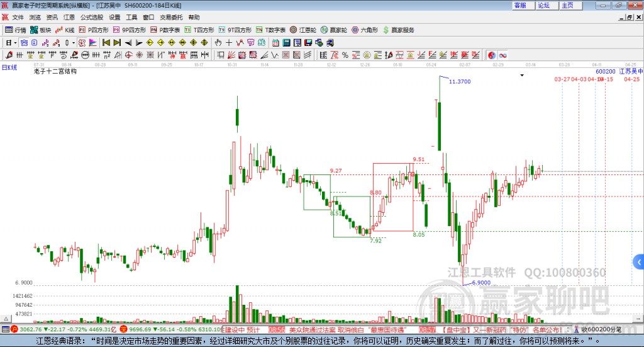Launch the 赢家轮 wheel tool
Viewport: 644px width, 347px height.
point(334,30)
